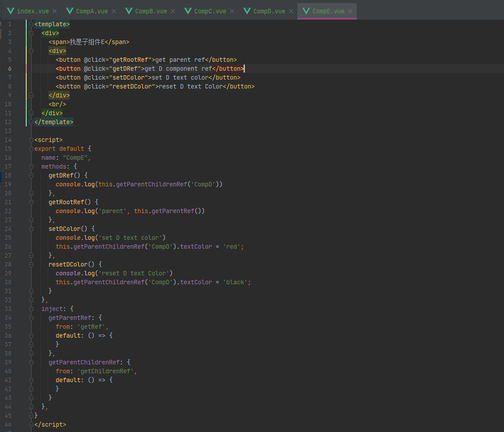Click the Vue icon on CompD.vue tab

[247, 11]
